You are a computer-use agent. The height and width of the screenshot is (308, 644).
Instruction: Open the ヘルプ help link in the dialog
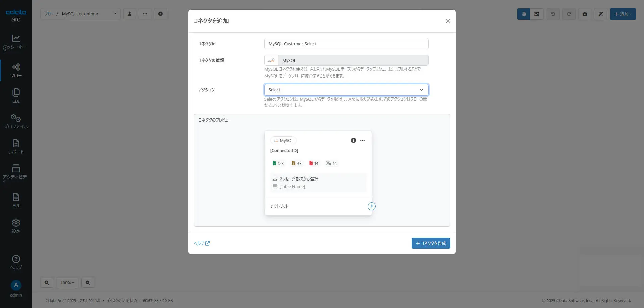point(202,243)
